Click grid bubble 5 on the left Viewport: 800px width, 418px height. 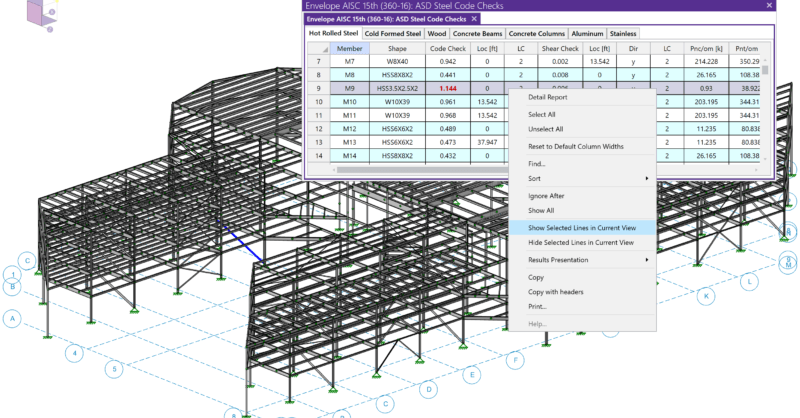pos(115,369)
